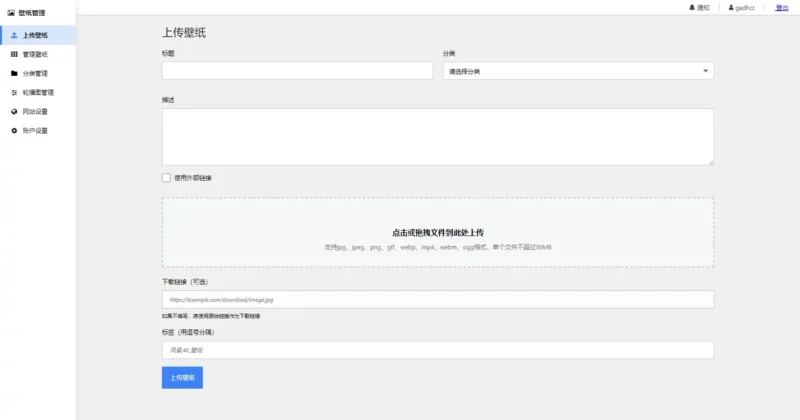Click the dropdown arrow in 分类 field
The height and width of the screenshot is (420, 800).
705,71
